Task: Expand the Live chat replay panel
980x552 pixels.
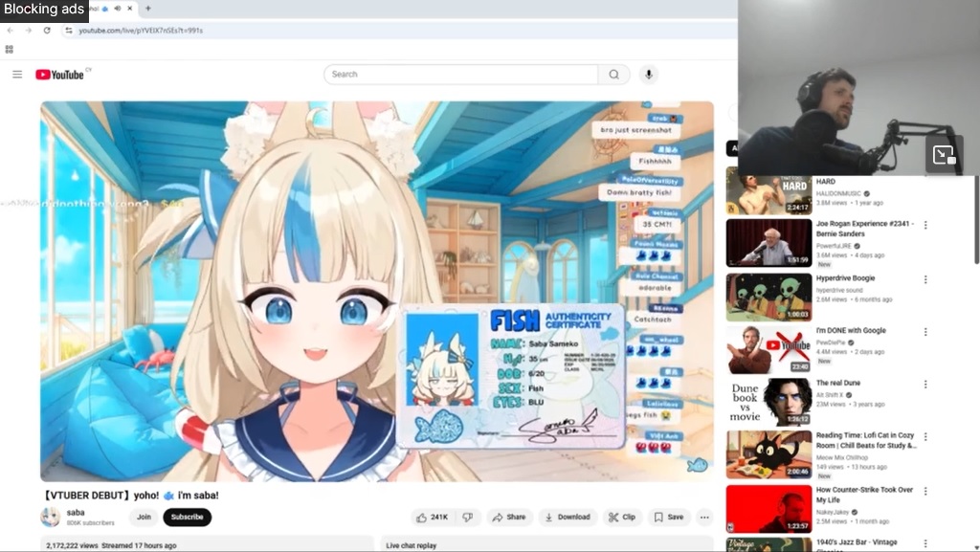Action: coord(546,544)
